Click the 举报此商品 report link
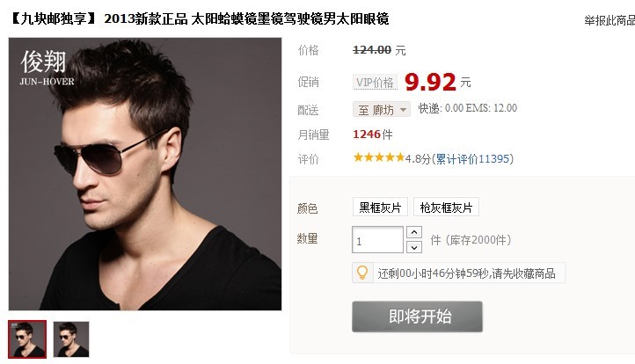The height and width of the screenshot is (364, 635). [x=609, y=20]
